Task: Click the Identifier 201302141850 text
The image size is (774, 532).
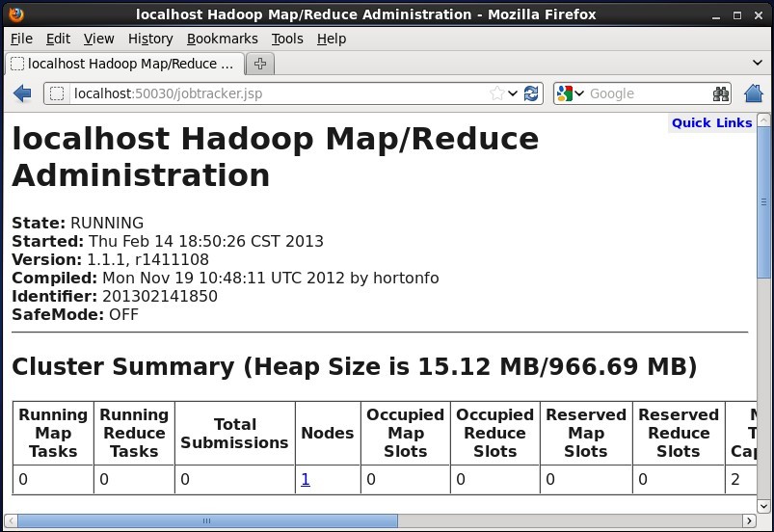Action: pos(115,296)
